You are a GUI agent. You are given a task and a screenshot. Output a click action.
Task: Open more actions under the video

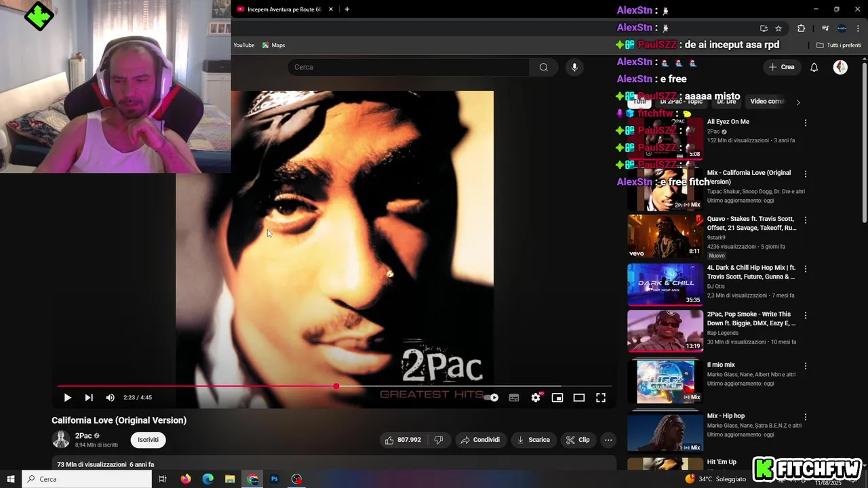pyautogui.click(x=608, y=440)
